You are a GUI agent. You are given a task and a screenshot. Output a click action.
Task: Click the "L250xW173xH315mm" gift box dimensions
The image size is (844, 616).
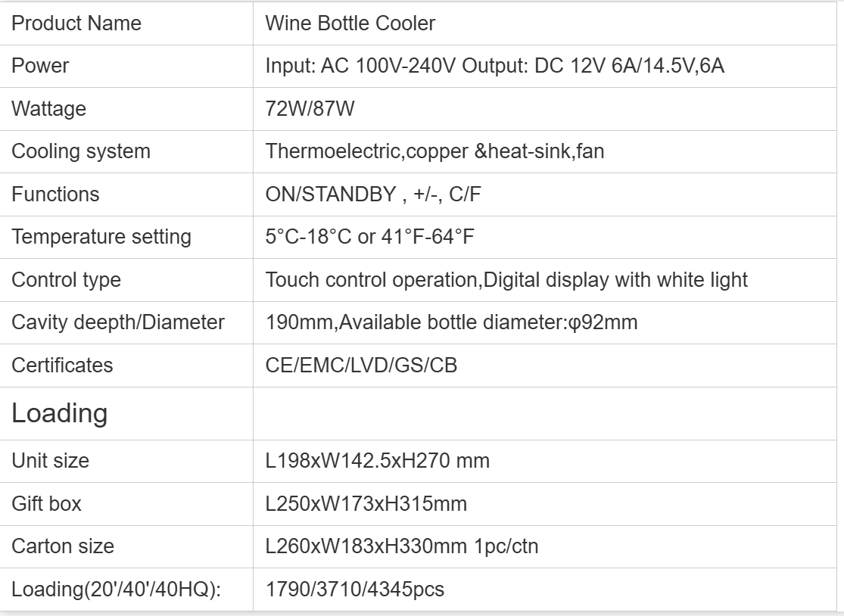coord(366,503)
